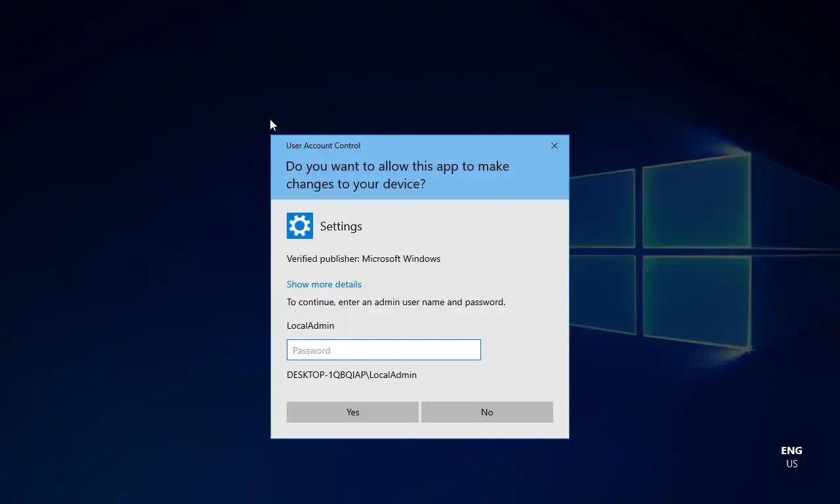Click No to deny changes
This screenshot has height=504, width=840.
[487, 412]
